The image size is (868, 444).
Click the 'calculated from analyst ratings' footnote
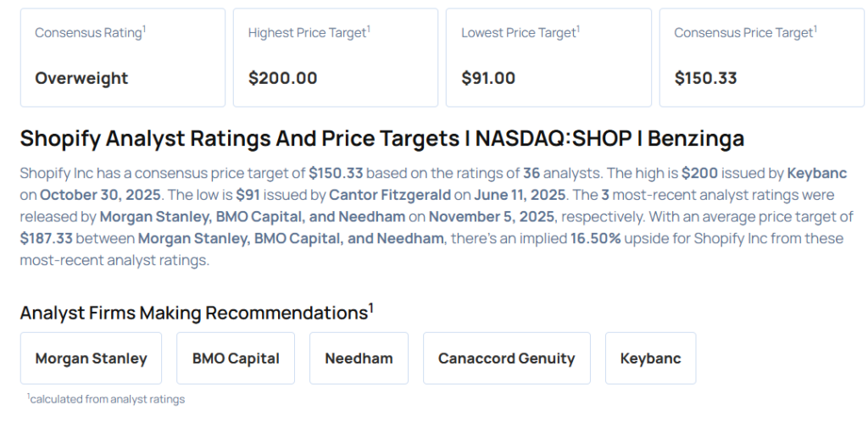coord(106,399)
